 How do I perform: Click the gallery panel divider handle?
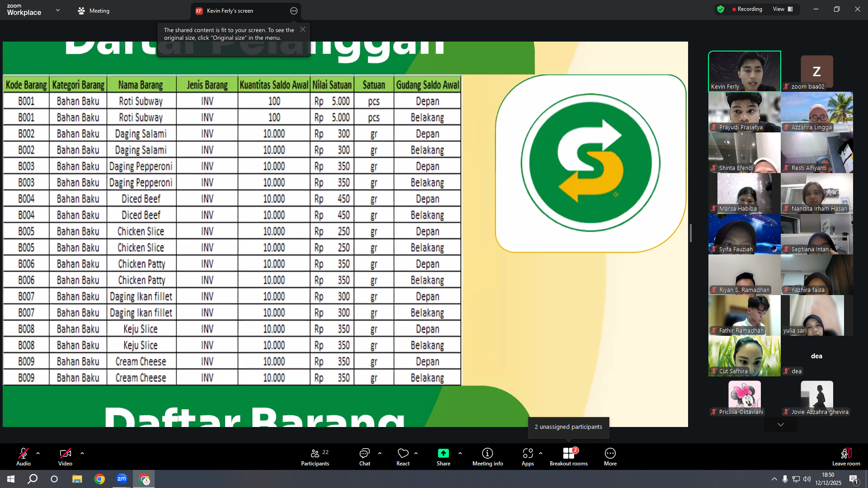pyautogui.click(x=691, y=233)
